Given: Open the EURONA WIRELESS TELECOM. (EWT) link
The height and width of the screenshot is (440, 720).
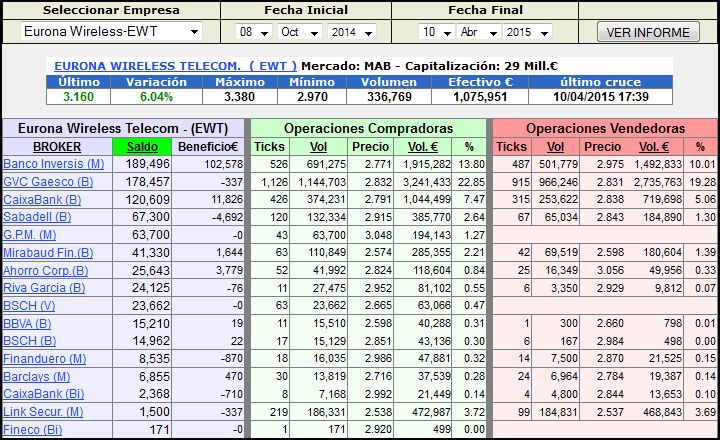Looking at the screenshot, I should 175,65.
